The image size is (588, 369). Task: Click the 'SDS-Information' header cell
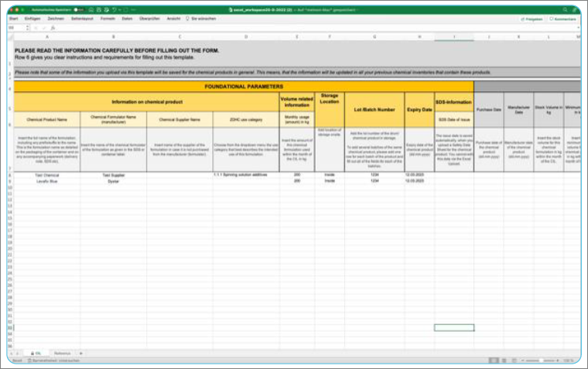point(453,102)
